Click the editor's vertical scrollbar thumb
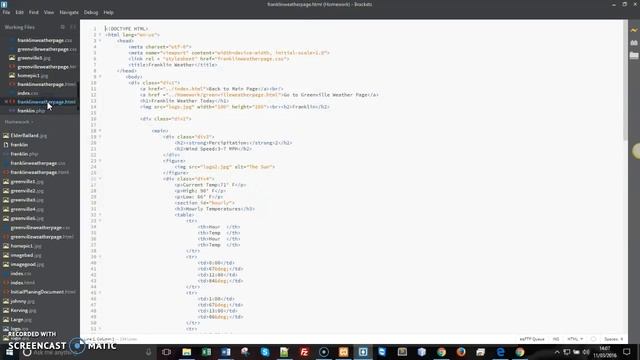Viewport: 640px width, 360px height. (x=625, y=80)
